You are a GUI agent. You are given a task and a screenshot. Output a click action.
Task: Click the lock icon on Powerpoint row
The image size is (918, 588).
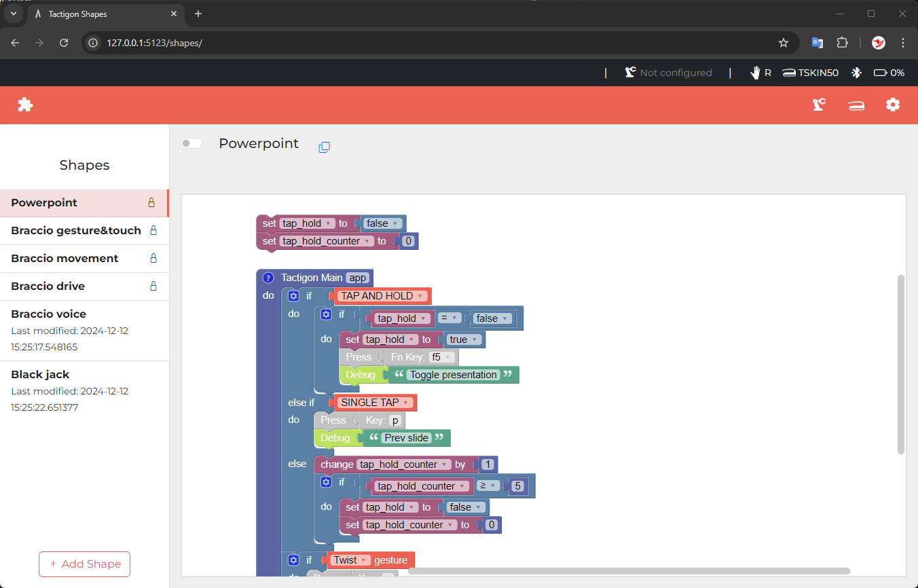pyautogui.click(x=151, y=202)
